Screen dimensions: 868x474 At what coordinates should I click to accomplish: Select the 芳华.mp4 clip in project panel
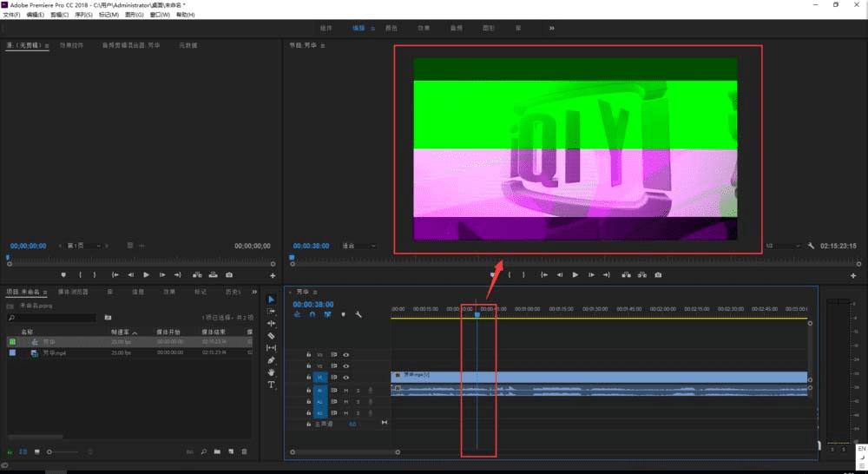54,353
